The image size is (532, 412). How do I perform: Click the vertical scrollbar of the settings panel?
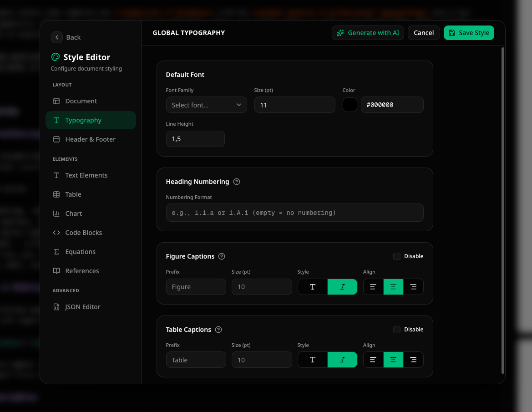click(503, 210)
